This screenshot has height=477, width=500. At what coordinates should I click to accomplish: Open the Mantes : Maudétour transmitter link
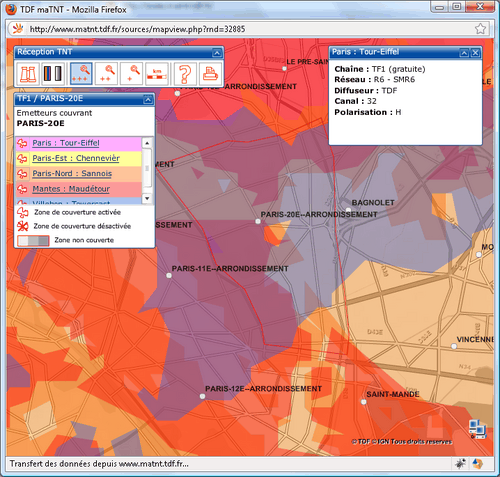tap(71, 189)
